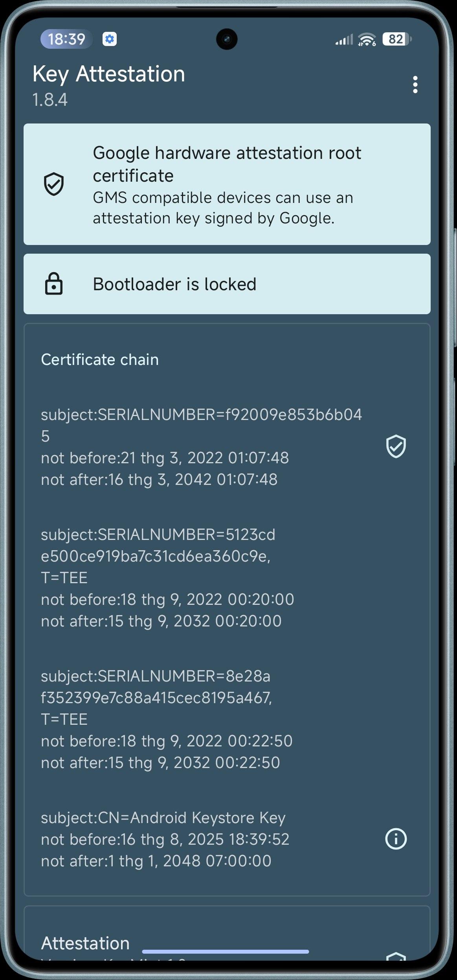
Task: Tap the info icon beside Android Keystore Key
Action: 396,839
